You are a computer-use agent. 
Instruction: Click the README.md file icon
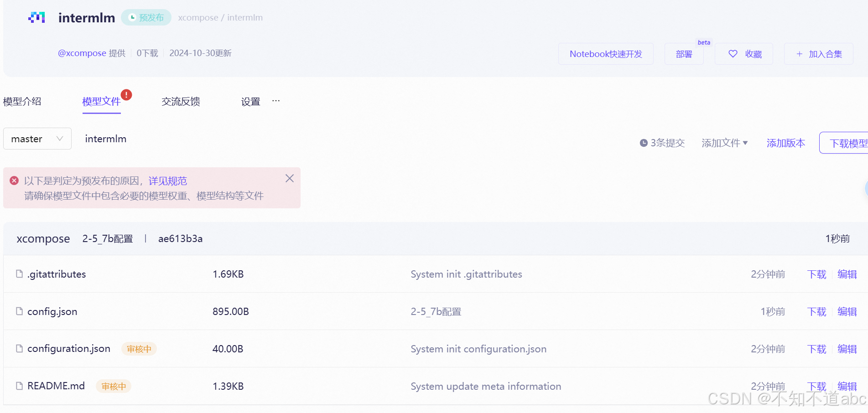(19, 386)
